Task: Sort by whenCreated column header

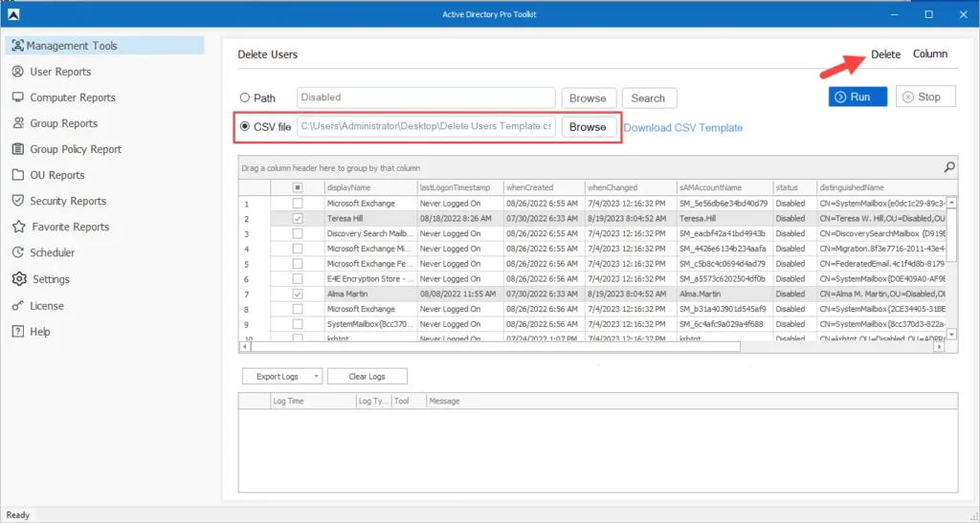Action: pos(544,187)
